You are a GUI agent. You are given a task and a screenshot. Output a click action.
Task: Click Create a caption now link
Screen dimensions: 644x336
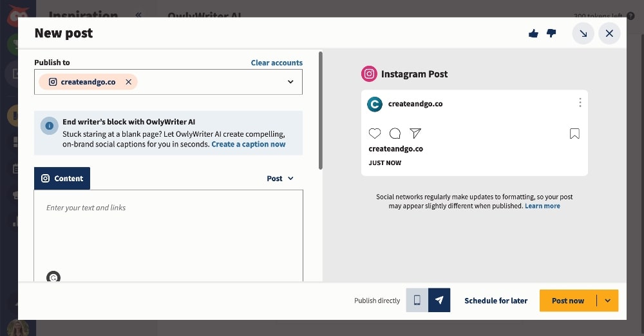click(x=248, y=144)
